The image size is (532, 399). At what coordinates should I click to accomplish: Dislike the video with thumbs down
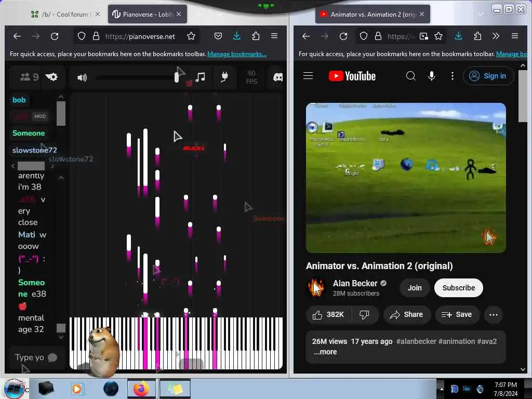click(x=364, y=315)
